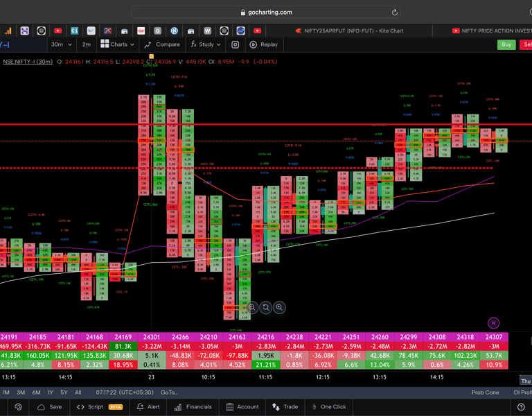Open the purple 'H' pinned tab

(24, 31)
